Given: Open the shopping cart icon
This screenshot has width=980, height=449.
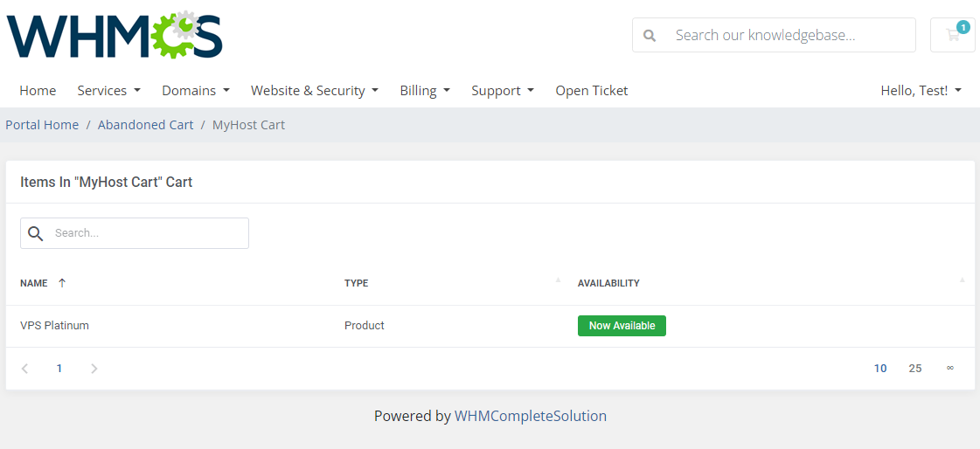Looking at the screenshot, I should [x=953, y=35].
